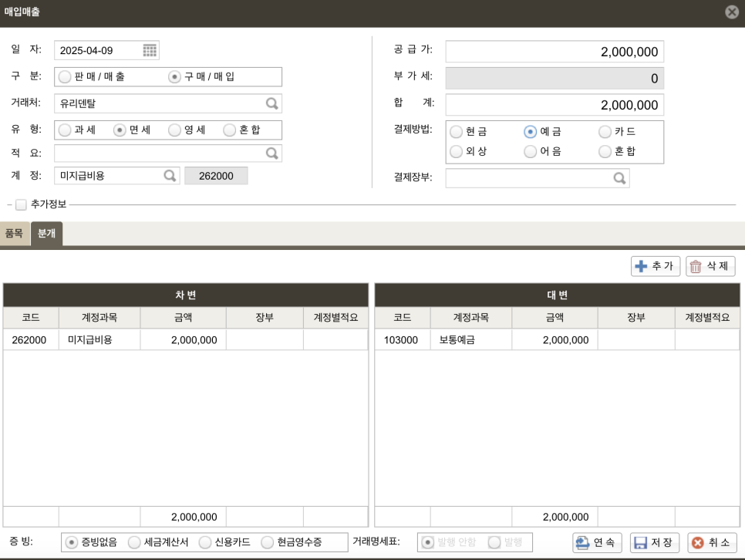Click 차변 table 계정별적요 column header

[335, 318]
